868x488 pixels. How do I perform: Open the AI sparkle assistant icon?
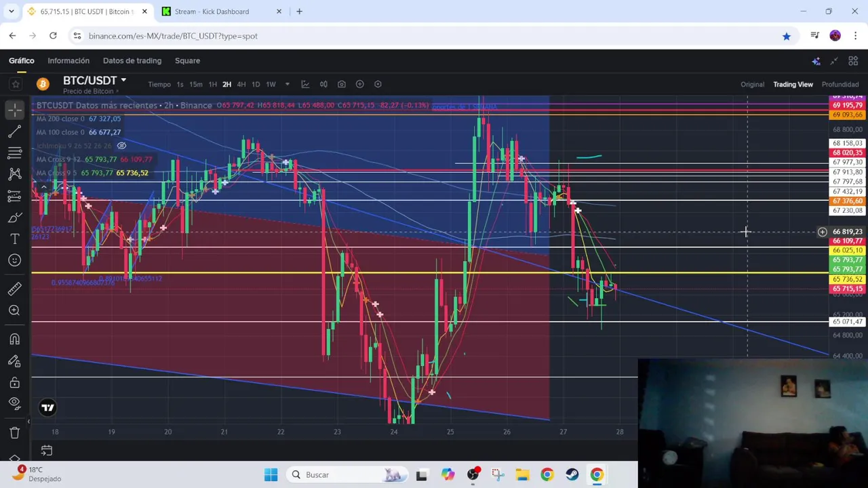816,61
